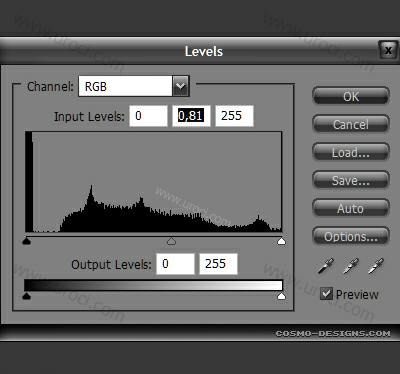Toggle the Preview checkbox

point(326,294)
